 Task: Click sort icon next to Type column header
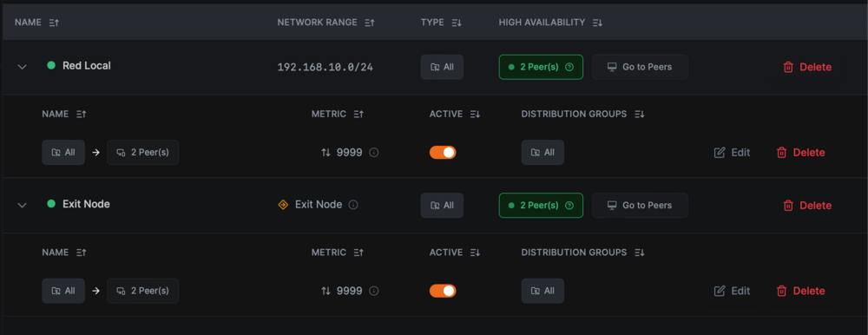coord(457,23)
